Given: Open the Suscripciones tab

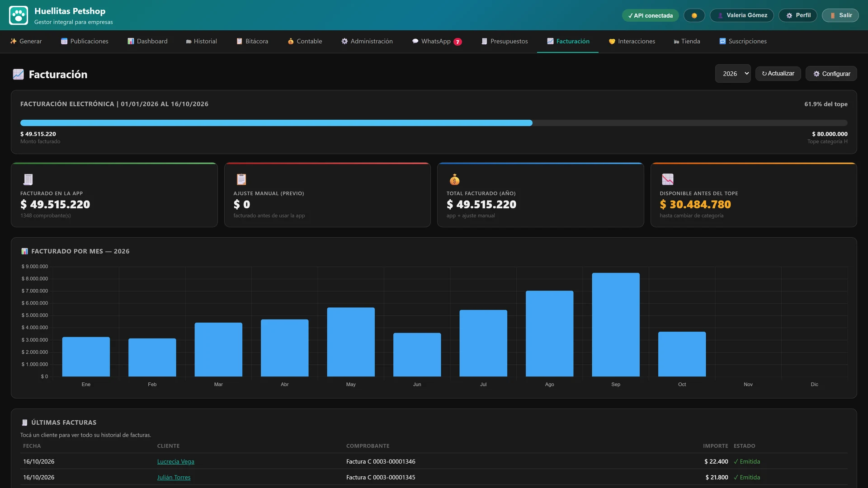Looking at the screenshot, I should [x=743, y=41].
